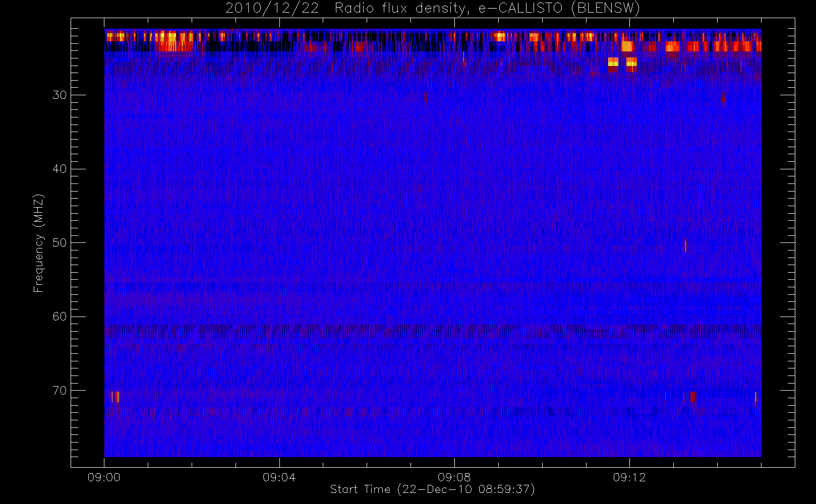Click the "60" frequency tick label

[x=60, y=317]
